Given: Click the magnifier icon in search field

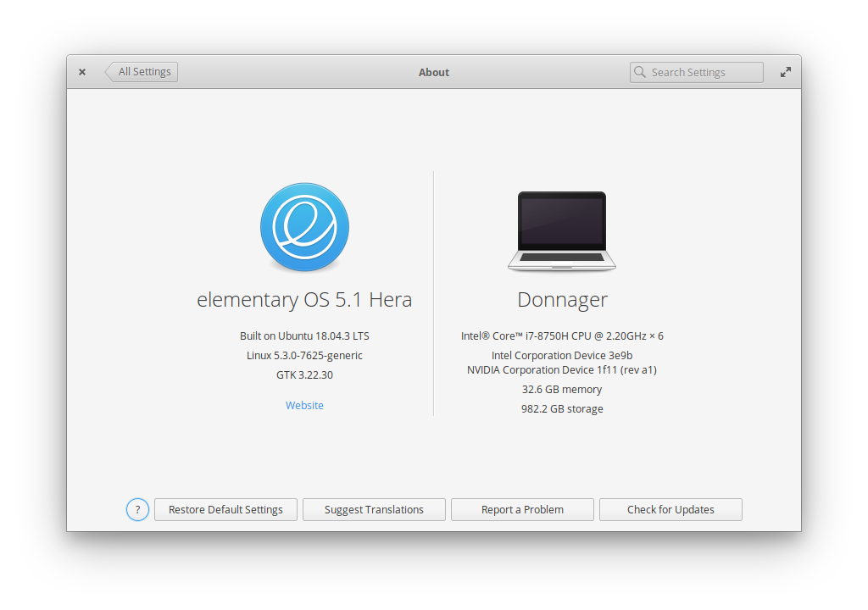Looking at the screenshot, I should coord(640,72).
